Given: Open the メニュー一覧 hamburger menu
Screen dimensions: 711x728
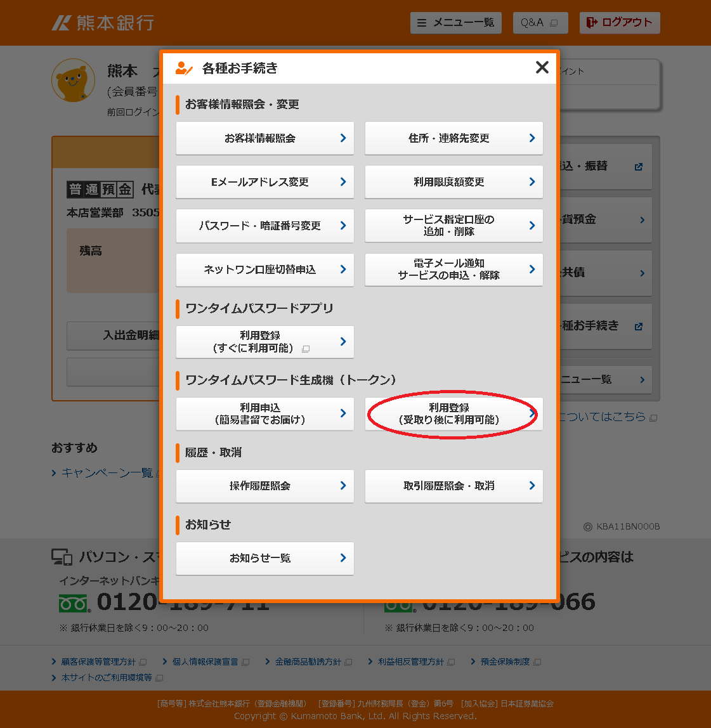Looking at the screenshot, I should 455,23.
